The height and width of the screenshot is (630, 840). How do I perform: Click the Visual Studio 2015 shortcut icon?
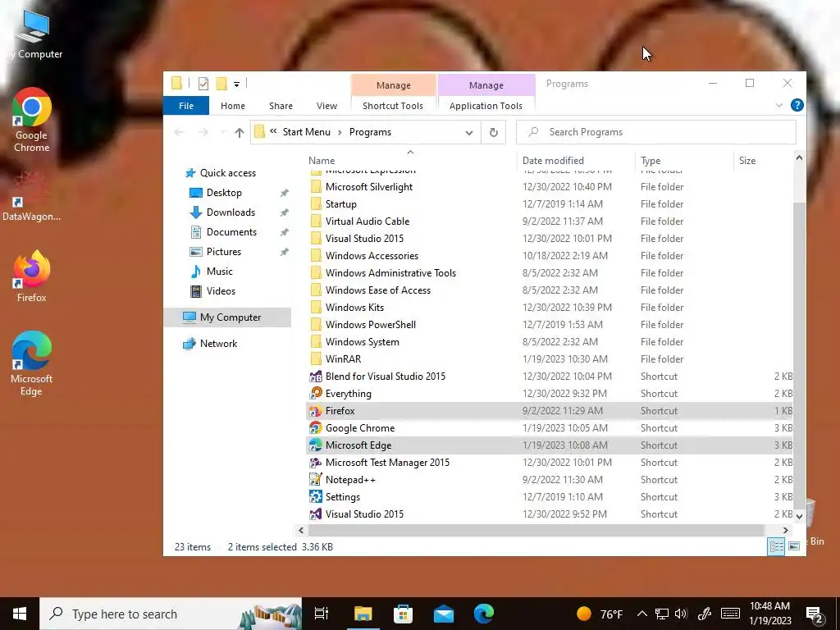316,514
